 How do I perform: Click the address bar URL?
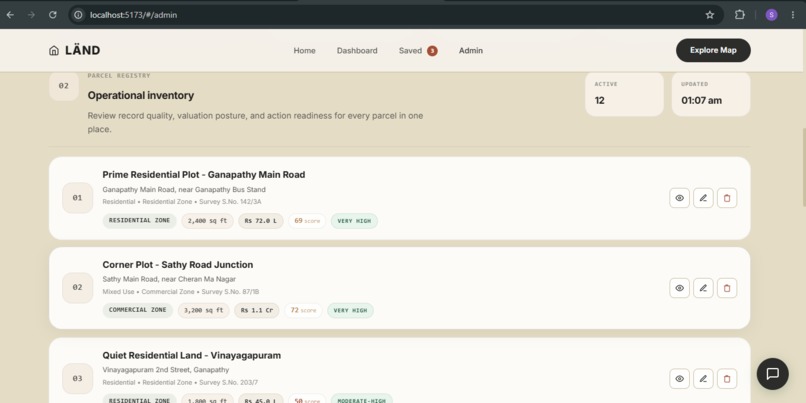click(x=134, y=15)
